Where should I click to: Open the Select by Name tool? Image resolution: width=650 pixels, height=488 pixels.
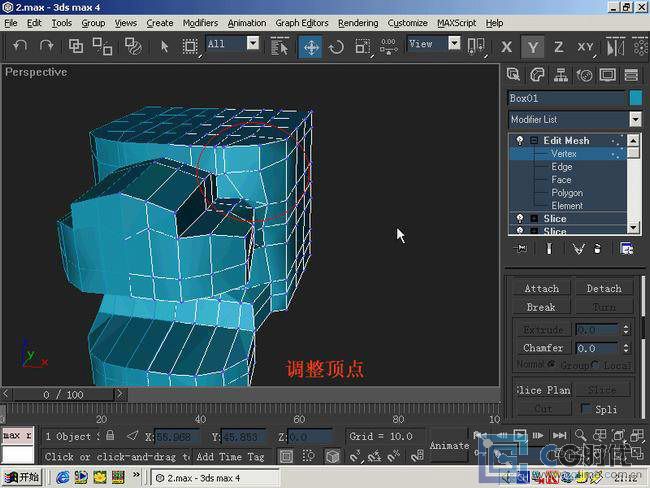279,46
